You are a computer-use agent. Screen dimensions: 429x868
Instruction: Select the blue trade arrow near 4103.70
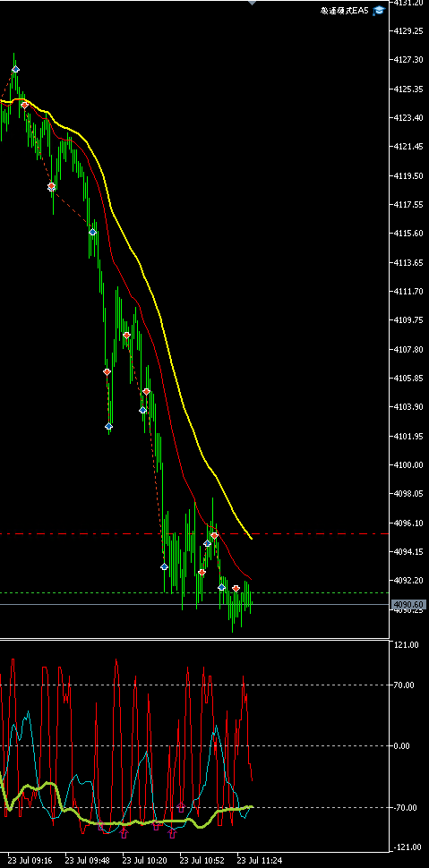[142, 410]
